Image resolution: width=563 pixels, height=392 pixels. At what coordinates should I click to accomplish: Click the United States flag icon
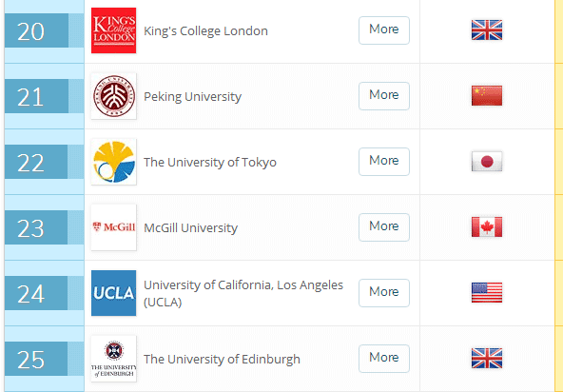[487, 292]
